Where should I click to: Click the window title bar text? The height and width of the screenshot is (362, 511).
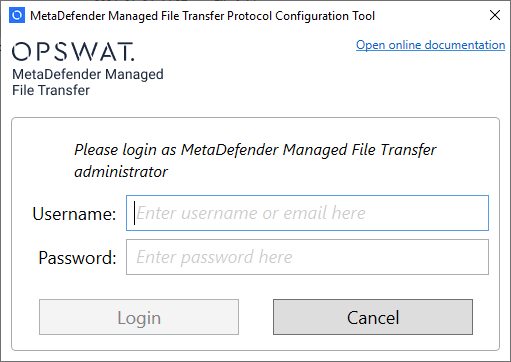tap(202, 16)
